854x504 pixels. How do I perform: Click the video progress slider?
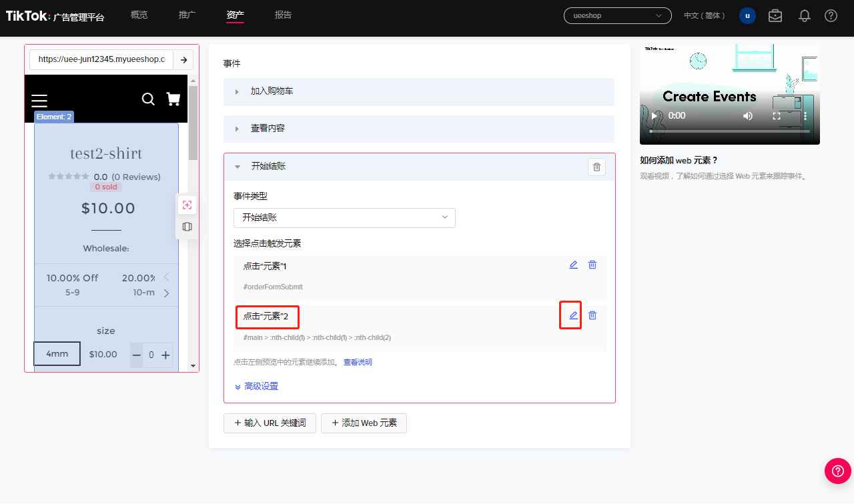point(730,131)
